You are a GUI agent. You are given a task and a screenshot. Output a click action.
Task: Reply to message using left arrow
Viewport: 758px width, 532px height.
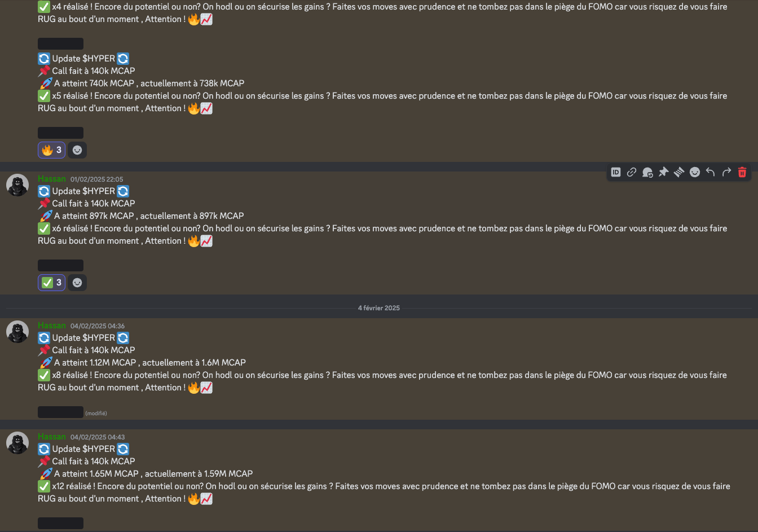pos(711,172)
